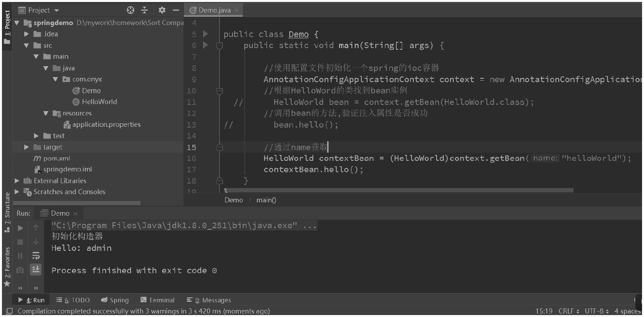Open pom.xml in project tree

click(x=52, y=158)
